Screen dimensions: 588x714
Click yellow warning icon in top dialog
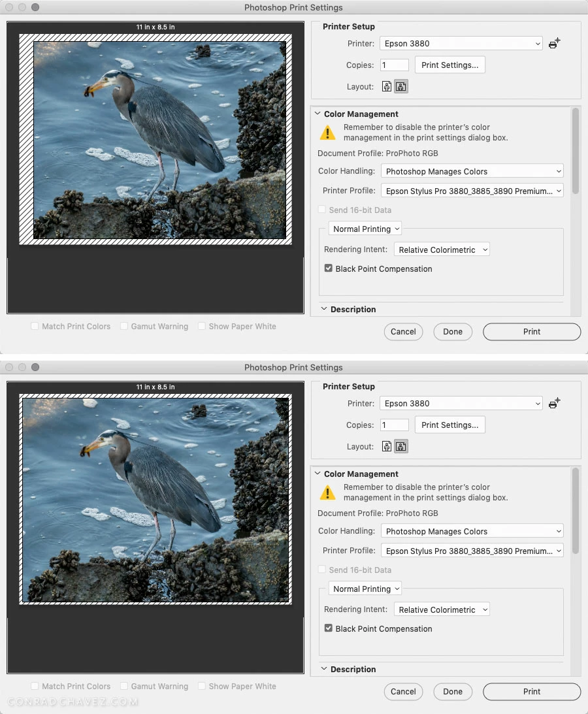tap(327, 133)
